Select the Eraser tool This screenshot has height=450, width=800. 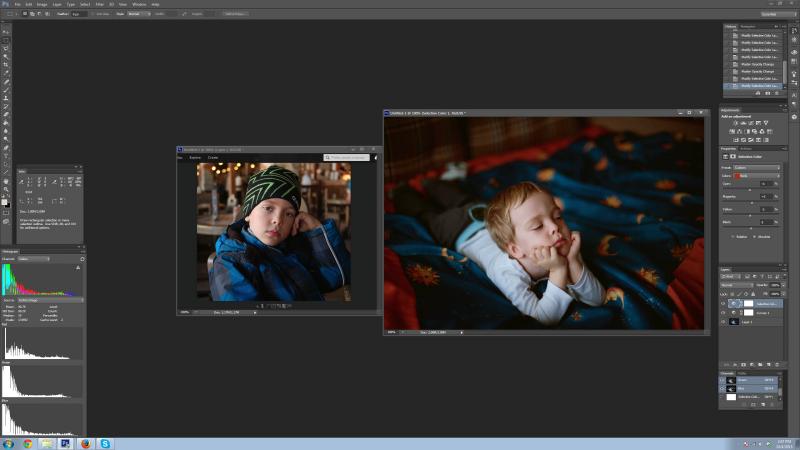pos(6,114)
